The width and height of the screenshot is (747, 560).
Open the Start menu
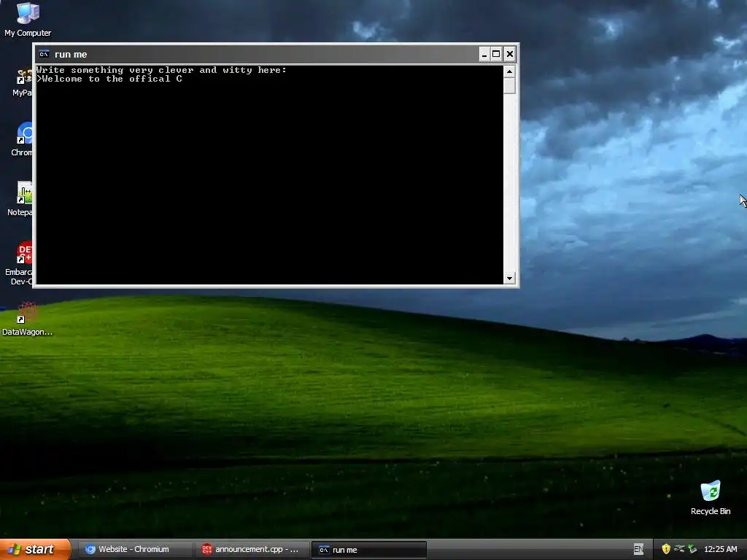[x=35, y=549]
